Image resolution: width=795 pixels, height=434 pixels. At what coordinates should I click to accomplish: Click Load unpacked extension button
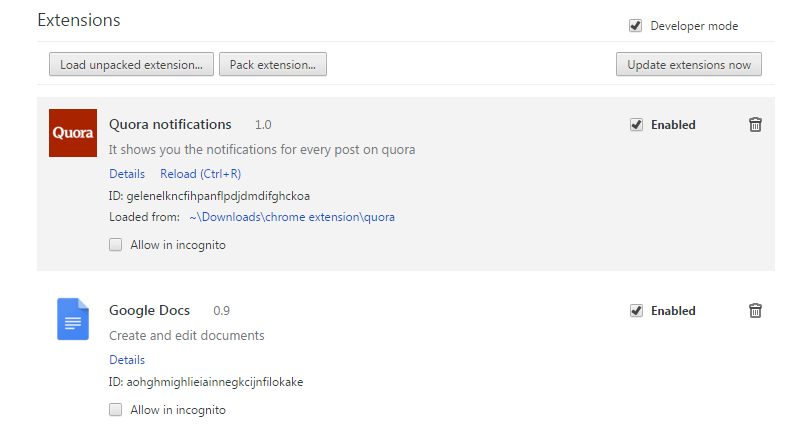click(131, 65)
